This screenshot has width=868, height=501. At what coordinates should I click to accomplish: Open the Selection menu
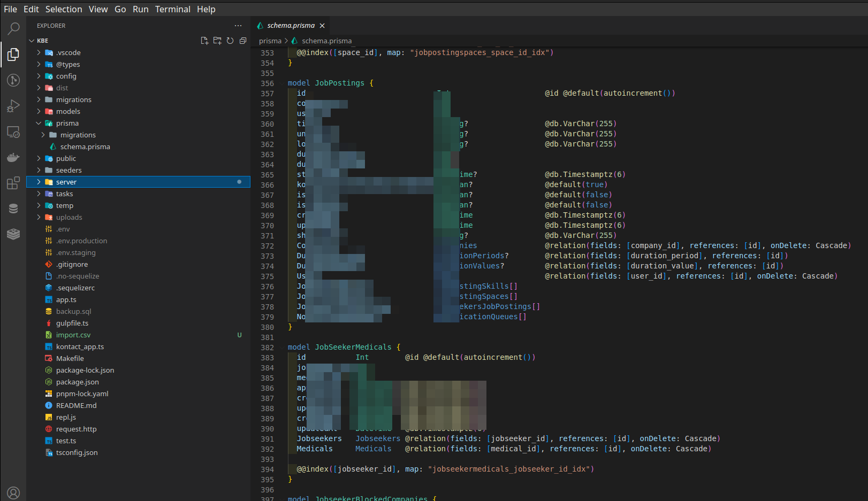[64, 9]
